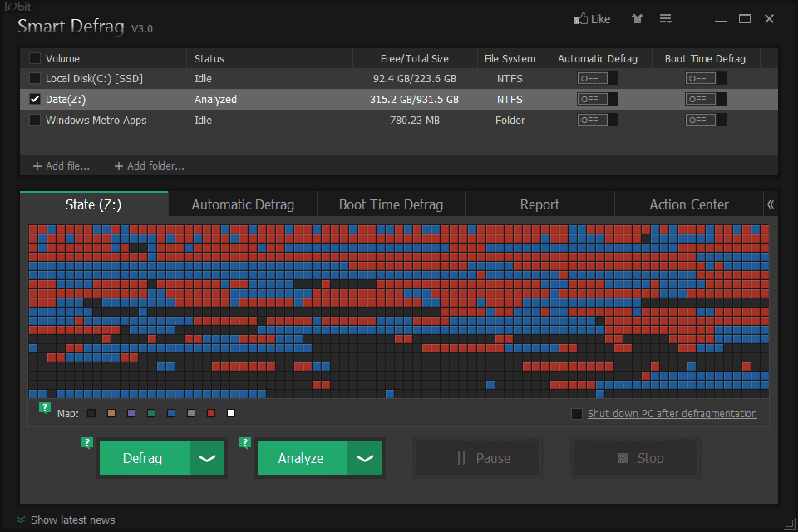The height and width of the screenshot is (532, 798).
Task: Select the Local Disk(C:) [SSD] row name
Action: pyautogui.click(x=94, y=78)
